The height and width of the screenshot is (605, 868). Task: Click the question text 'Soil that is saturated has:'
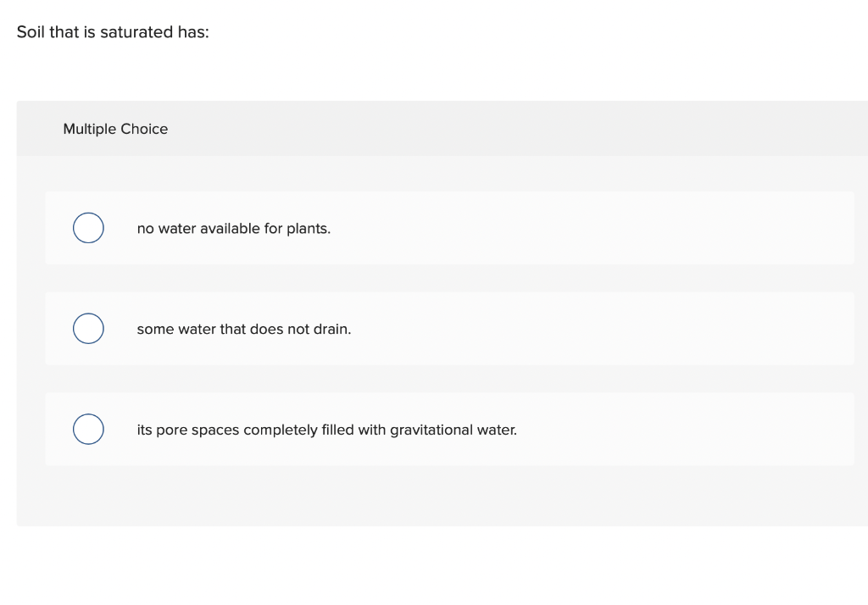coord(114,32)
